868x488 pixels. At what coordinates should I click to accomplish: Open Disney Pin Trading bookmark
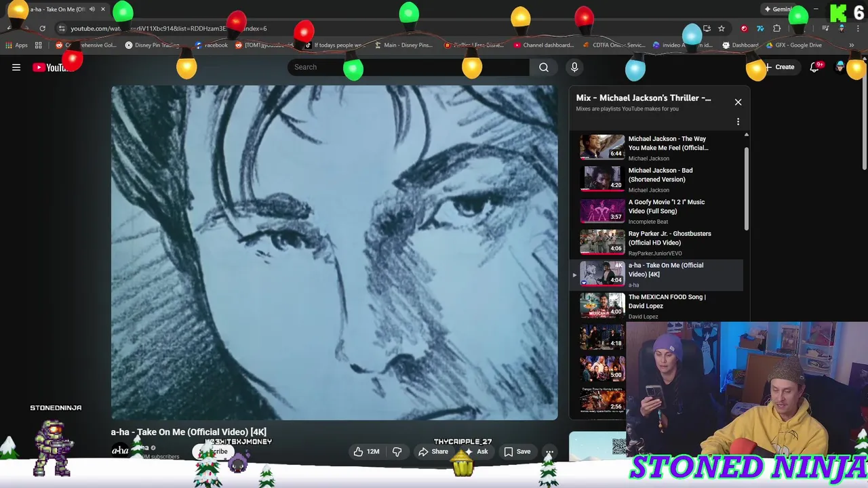pyautogui.click(x=152, y=45)
